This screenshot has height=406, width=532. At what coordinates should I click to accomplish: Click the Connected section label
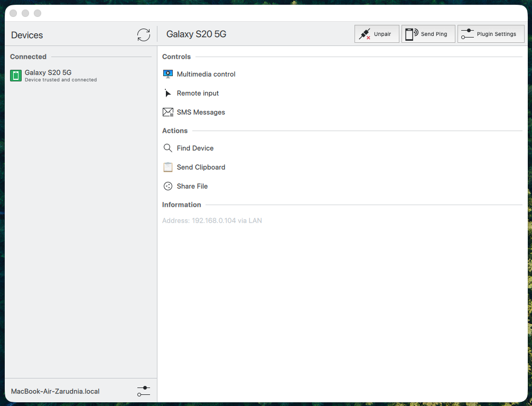[28, 57]
